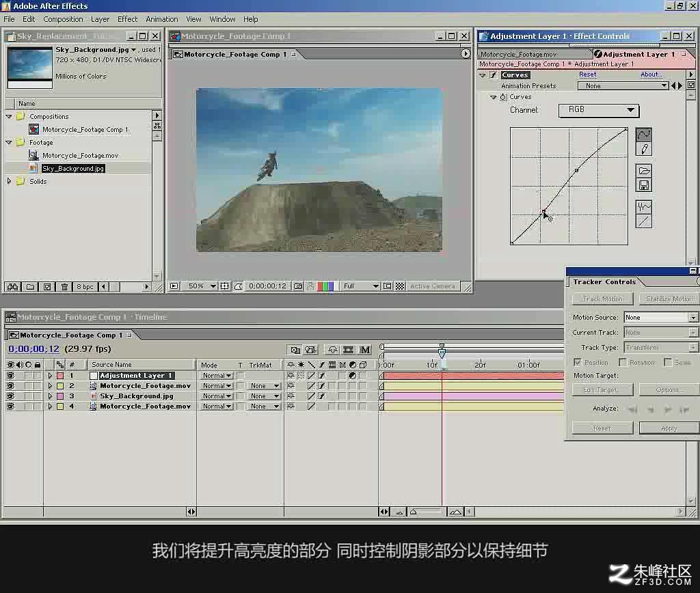Click the current time 0;00;00;12 in Timeline

[x=34, y=349]
